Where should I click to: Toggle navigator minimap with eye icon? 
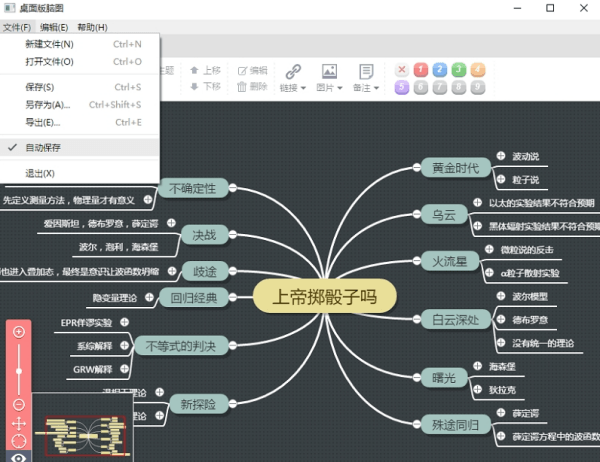[x=18, y=456]
